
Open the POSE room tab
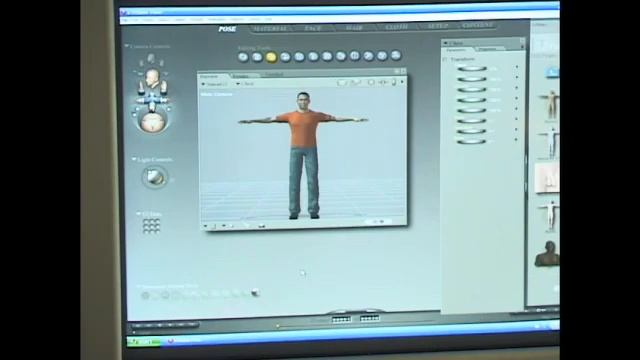tap(227, 29)
